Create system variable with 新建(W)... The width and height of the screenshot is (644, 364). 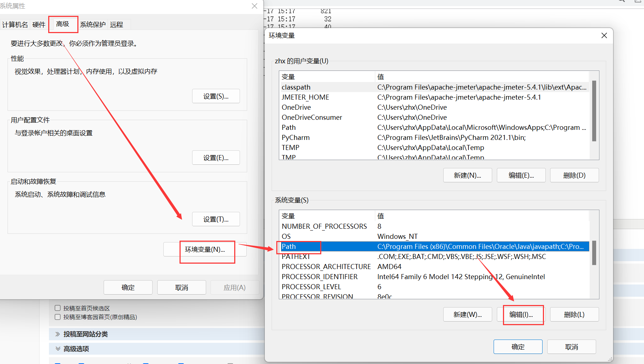point(467,314)
